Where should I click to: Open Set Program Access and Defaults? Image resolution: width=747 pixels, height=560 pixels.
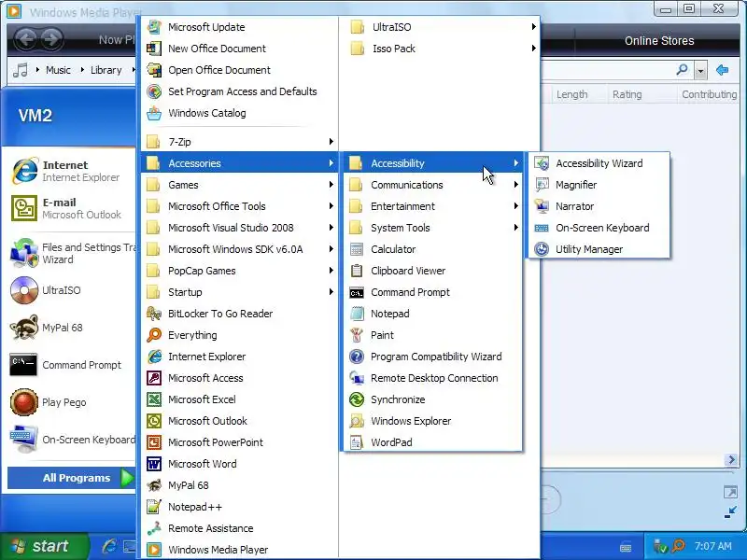tap(240, 91)
